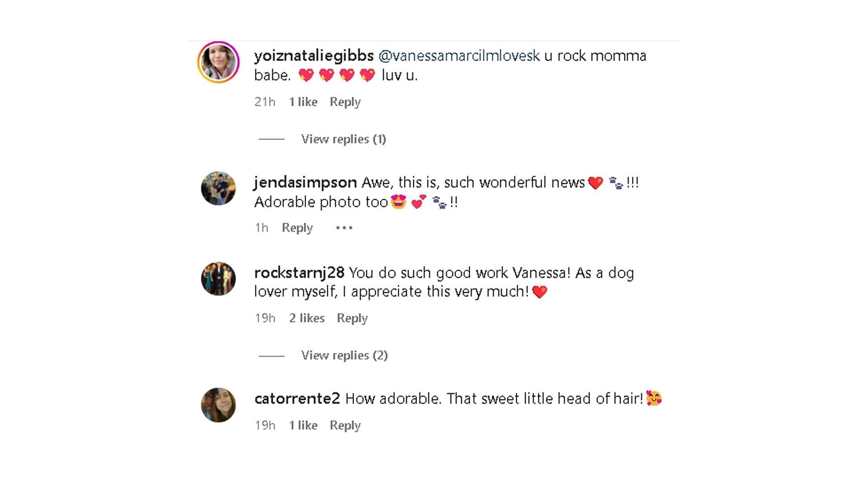Viewport: 868px width, 488px height.
Task: Open yoiznataliegibbs profile picture
Action: 218,62
